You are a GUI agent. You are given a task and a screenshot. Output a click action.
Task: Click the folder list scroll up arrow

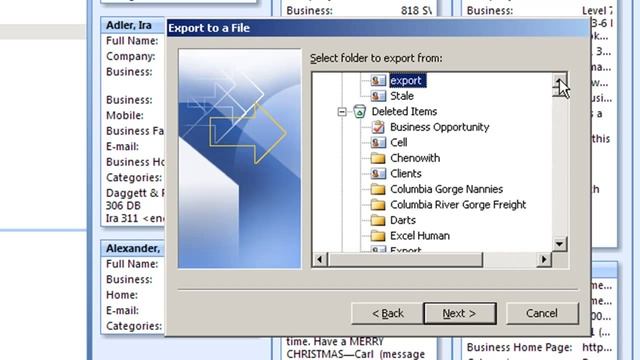point(559,82)
